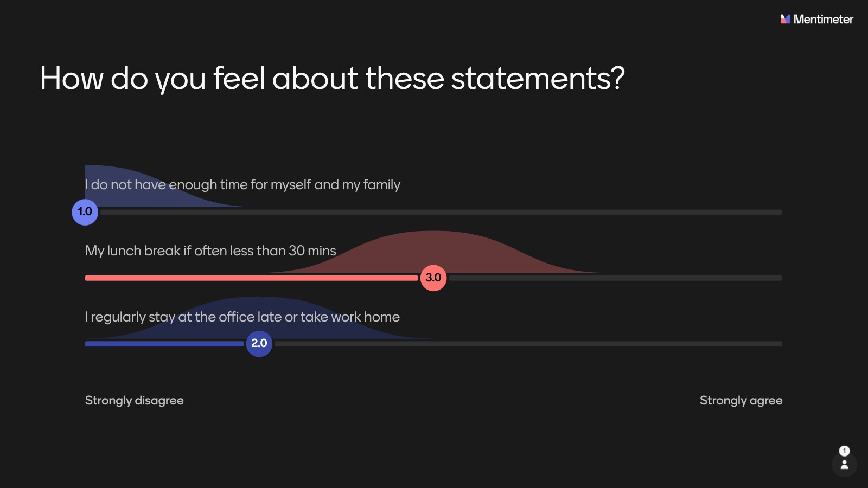
Task: Select the red 3.0 slider handle
Action: pos(433,278)
